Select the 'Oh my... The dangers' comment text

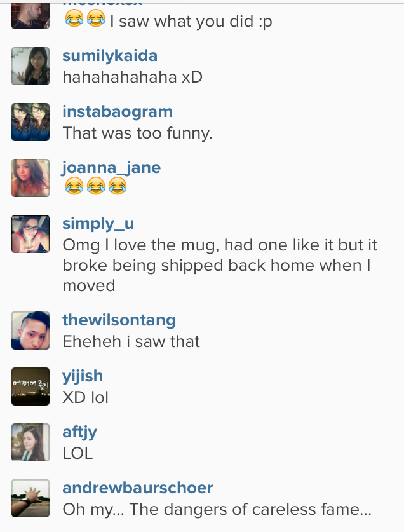click(x=217, y=510)
